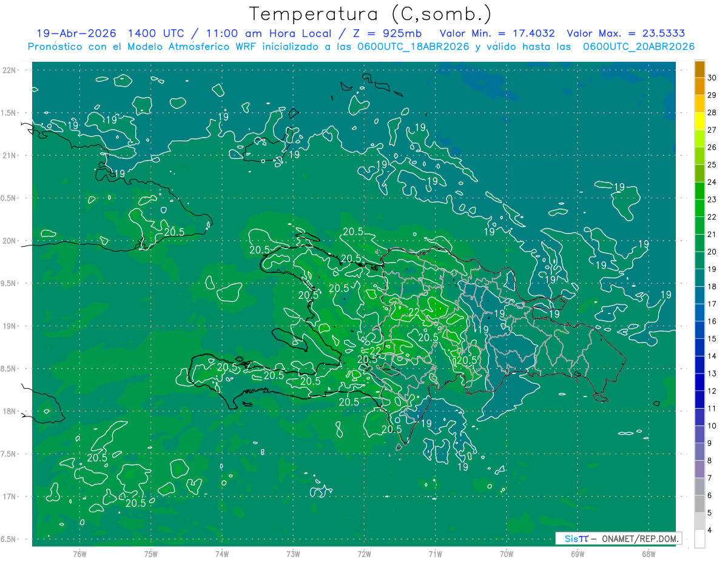This screenshot has width=728, height=562.
Task: Click the 76W longitude axis label
Action: pyautogui.click(x=79, y=554)
